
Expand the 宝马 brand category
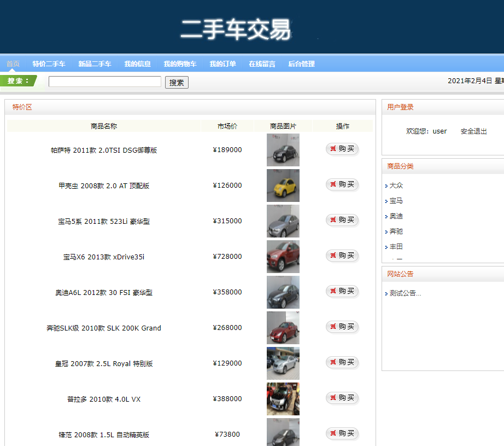pyautogui.click(x=388, y=201)
